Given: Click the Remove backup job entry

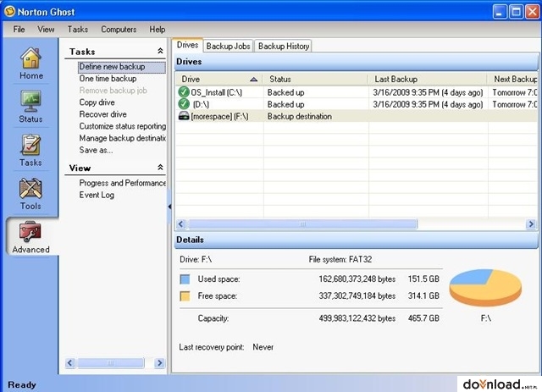Looking at the screenshot, I should tap(113, 91).
